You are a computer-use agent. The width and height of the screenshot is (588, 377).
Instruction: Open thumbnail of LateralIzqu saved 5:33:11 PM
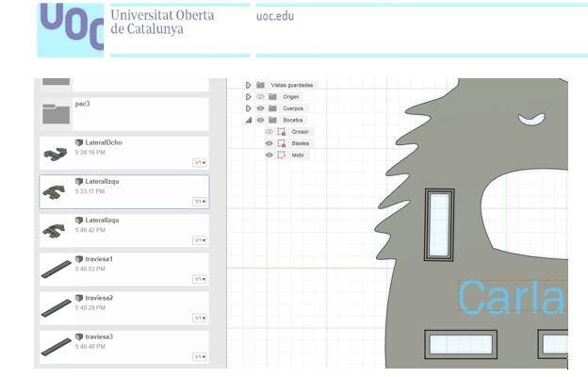[55, 192]
